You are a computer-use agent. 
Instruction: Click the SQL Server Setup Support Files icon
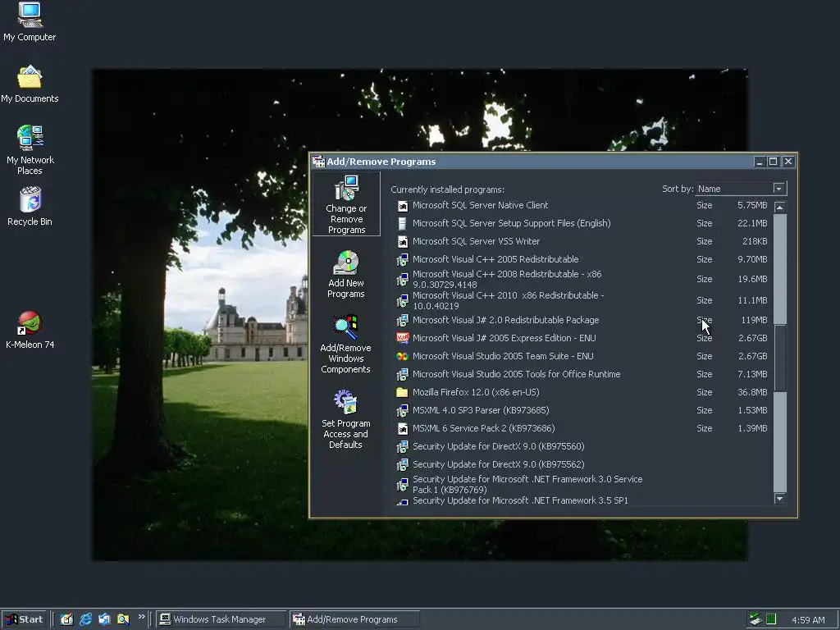coord(402,224)
